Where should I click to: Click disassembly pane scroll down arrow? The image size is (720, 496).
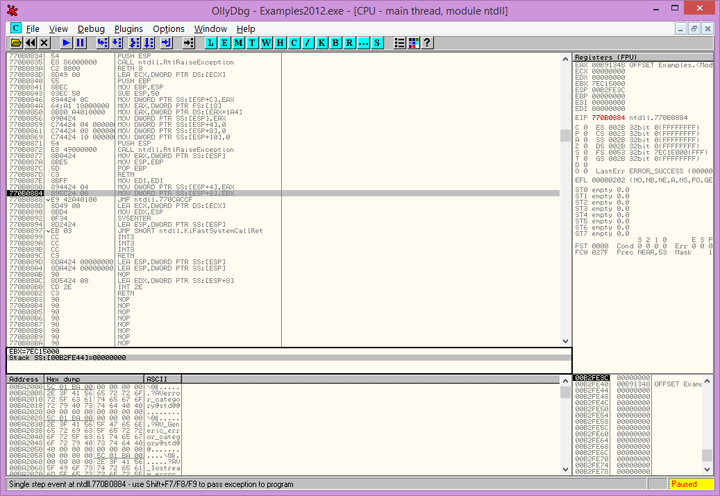point(565,341)
